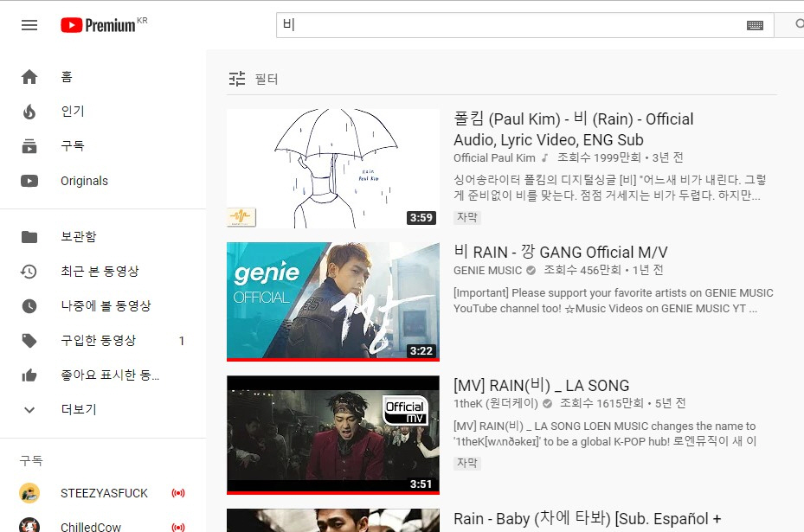Viewport: 804px width, 532px height.
Task: Click STEEZYASFUCK live indicator icon
Action: [x=178, y=493]
